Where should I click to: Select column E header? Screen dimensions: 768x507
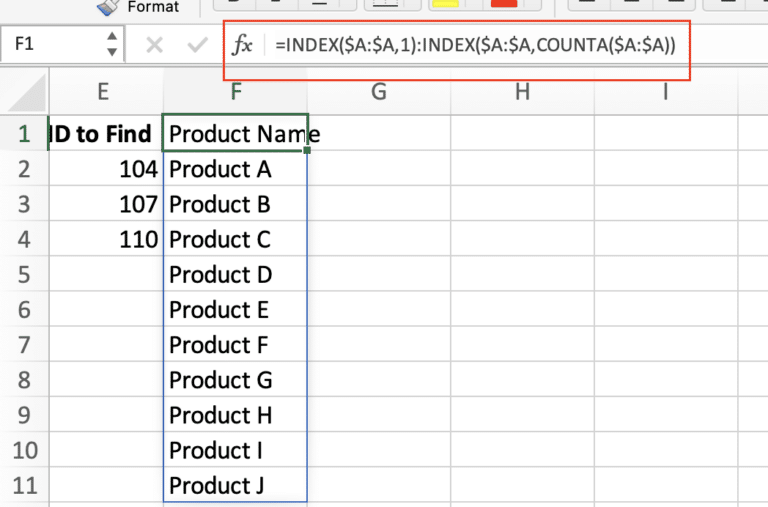[103, 92]
